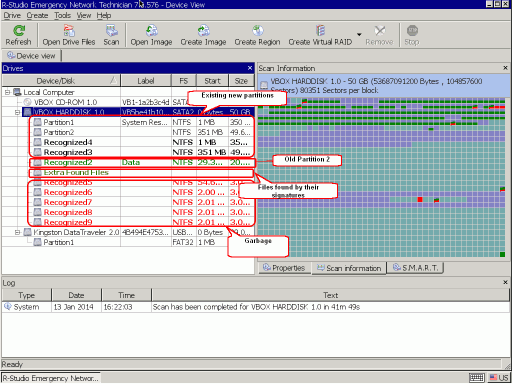The width and height of the screenshot is (512, 384).
Task: Click the CD-ROM disc icon
Action: click(28, 102)
